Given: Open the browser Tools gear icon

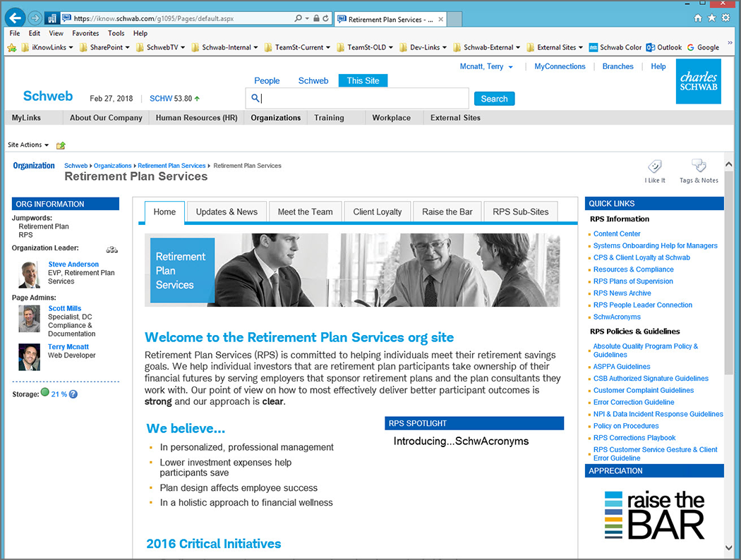Looking at the screenshot, I should pos(725,18).
